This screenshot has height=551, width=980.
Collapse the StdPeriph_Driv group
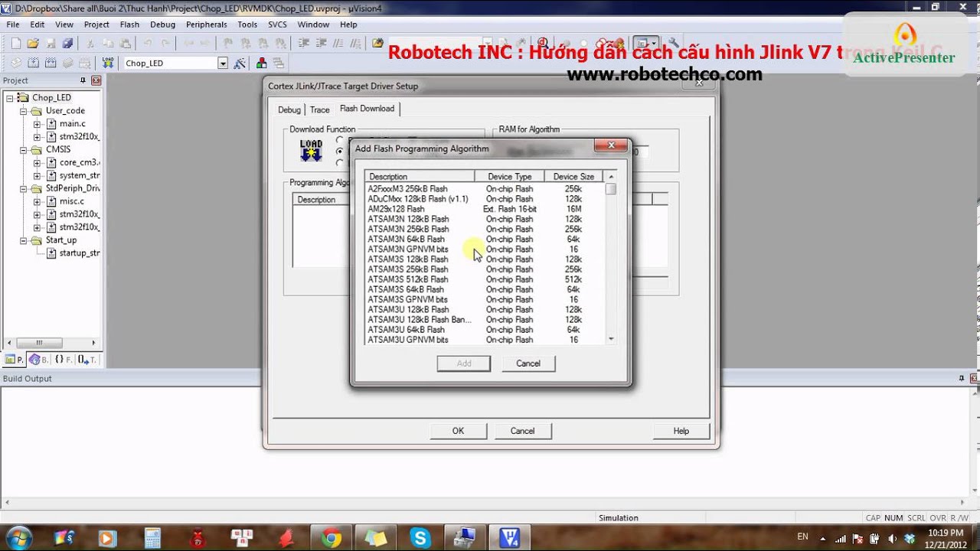pyautogui.click(x=23, y=188)
